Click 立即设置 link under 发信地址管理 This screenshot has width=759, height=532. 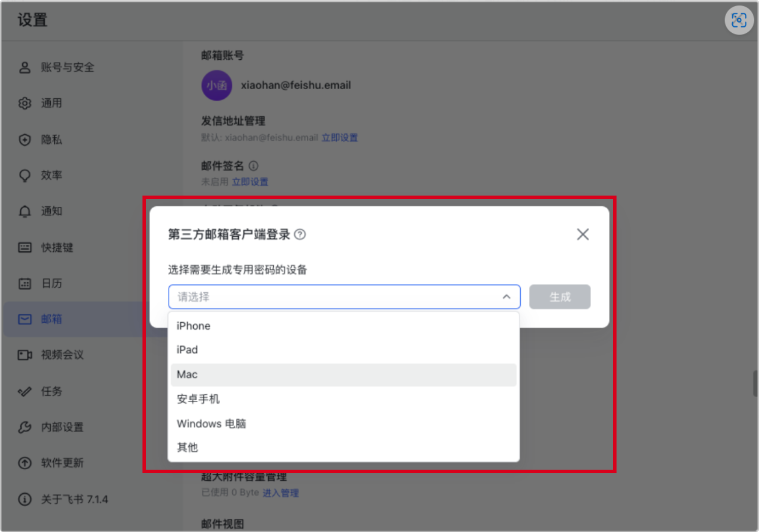340,138
